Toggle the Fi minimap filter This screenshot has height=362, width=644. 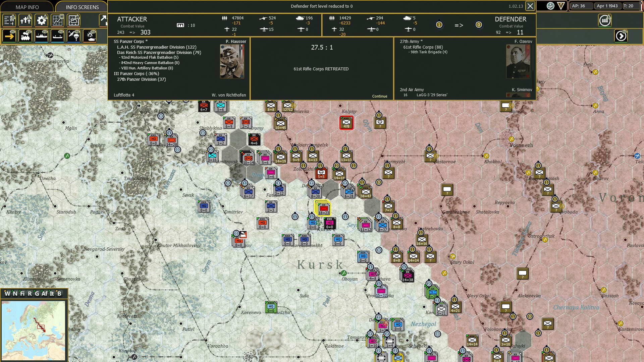22,294
